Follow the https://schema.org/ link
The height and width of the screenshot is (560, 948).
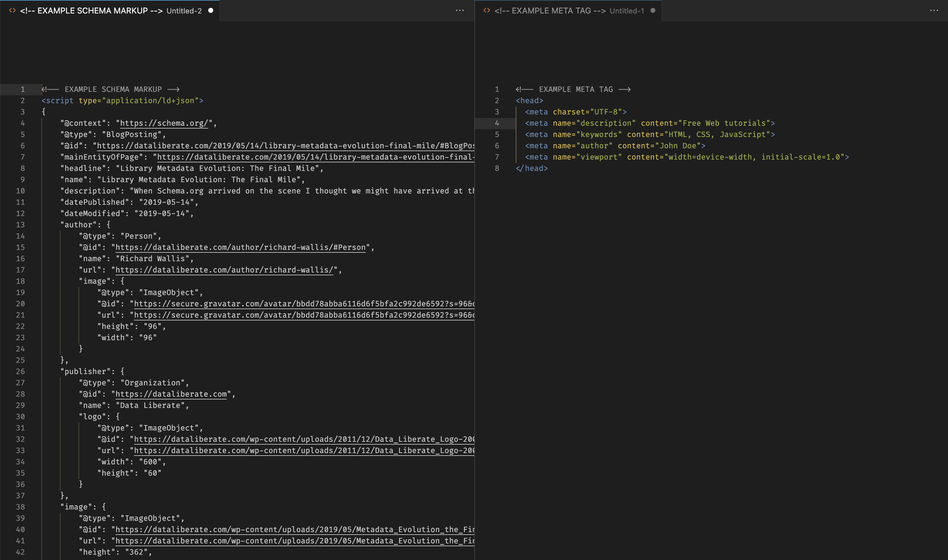tap(164, 124)
